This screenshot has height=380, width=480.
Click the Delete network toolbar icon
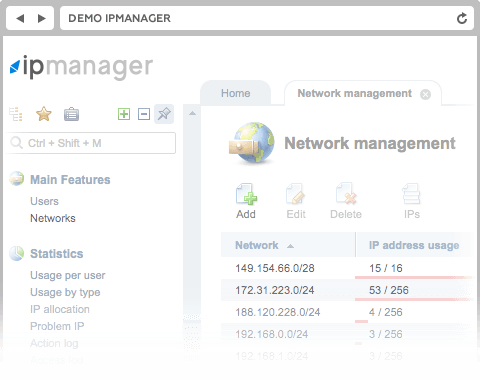click(x=346, y=194)
